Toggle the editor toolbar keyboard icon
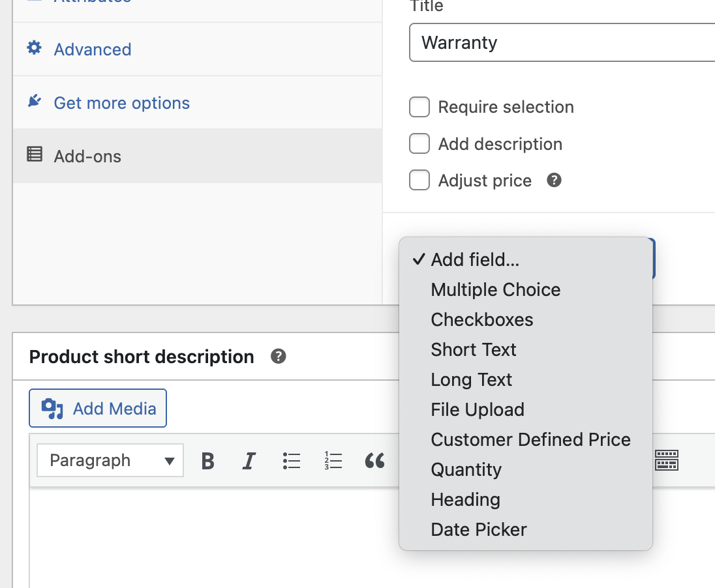 point(667,460)
